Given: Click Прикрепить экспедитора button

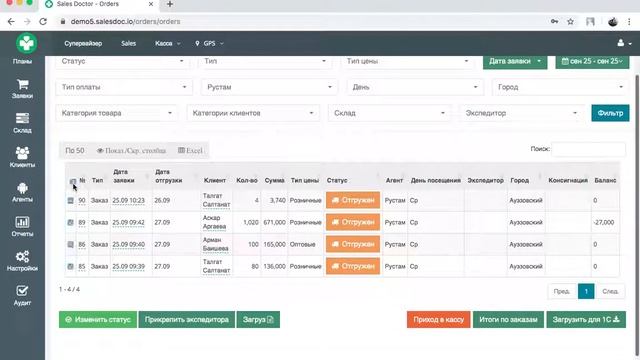Looking at the screenshot, I should tap(187, 320).
